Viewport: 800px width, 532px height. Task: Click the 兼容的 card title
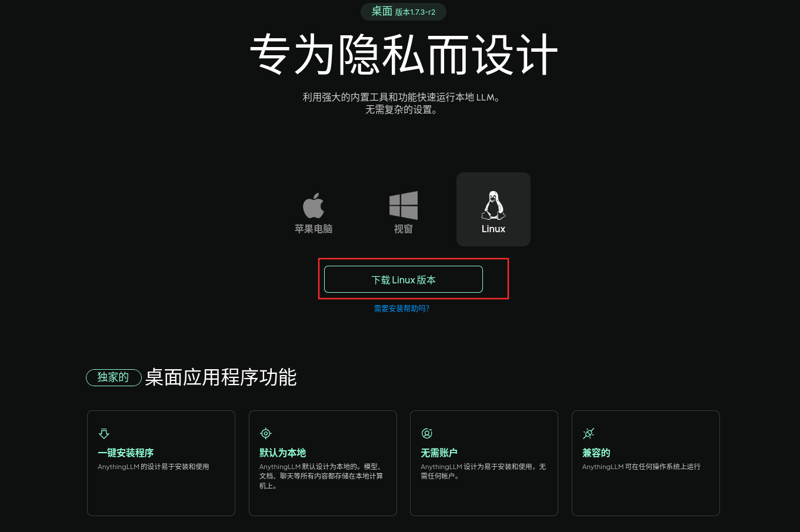tap(596, 453)
